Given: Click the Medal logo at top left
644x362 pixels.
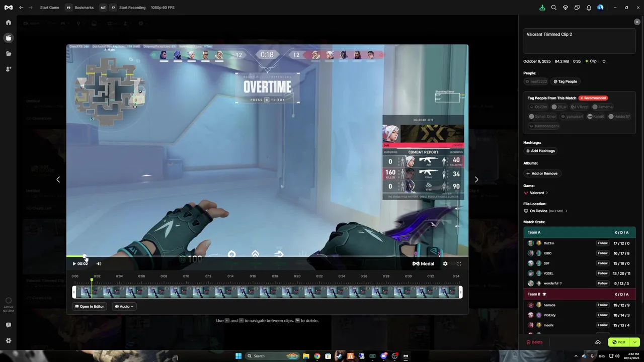Looking at the screenshot, I should coord(9,8).
